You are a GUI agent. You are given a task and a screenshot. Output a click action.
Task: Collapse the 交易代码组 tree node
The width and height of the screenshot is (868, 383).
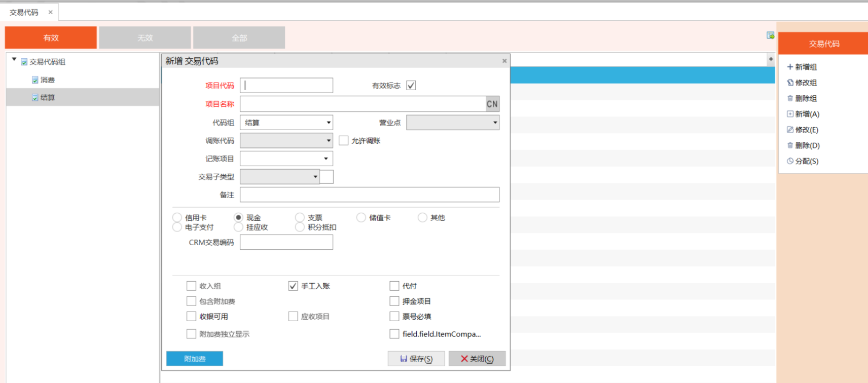click(14, 60)
